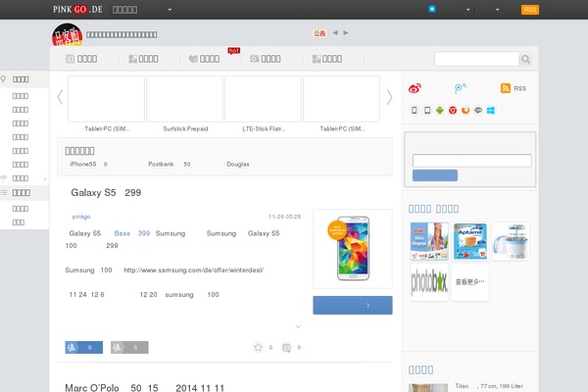The height and width of the screenshot is (392, 588).
Task: Click the Surfstick Prepaid carousel label
Action: pos(185,128)
